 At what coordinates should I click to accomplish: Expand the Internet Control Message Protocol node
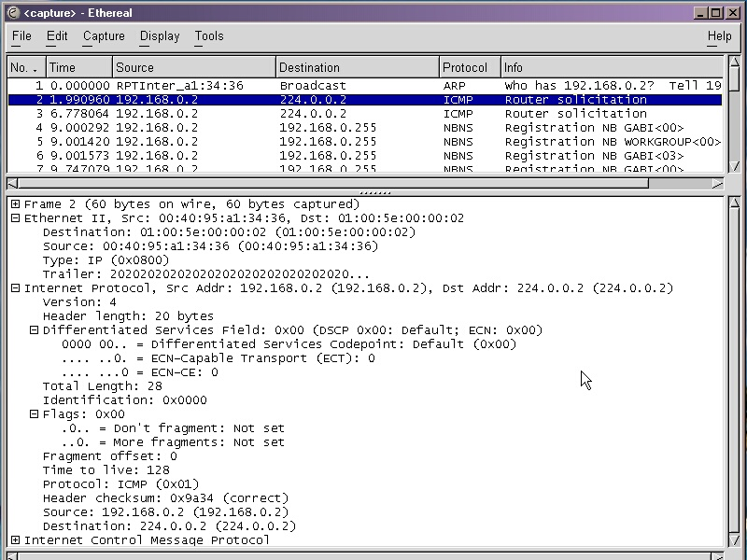pyautogui.click(x=15, y=540)
